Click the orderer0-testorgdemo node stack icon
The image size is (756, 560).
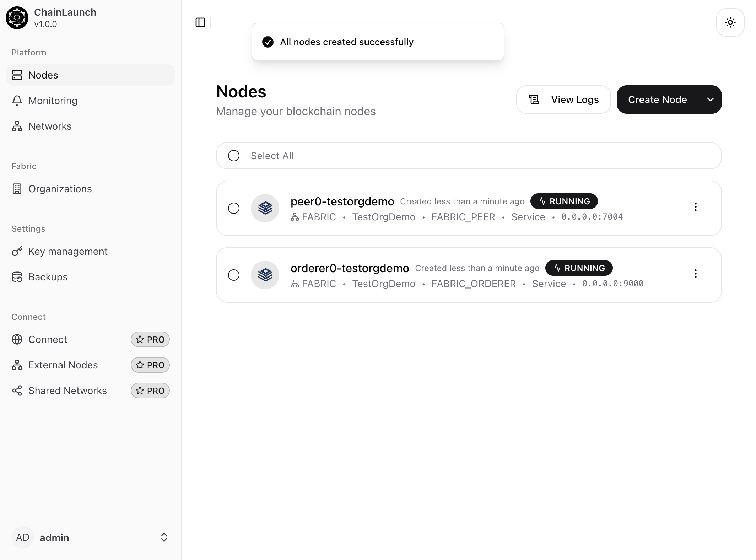pyautogui.click(x=265, y=275)
